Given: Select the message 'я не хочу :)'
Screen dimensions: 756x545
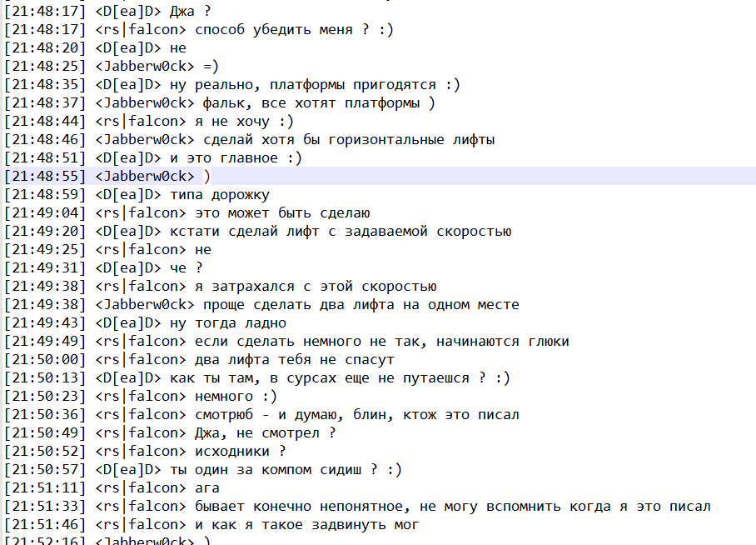Looking at the screenshot, I should pos(244,121).
